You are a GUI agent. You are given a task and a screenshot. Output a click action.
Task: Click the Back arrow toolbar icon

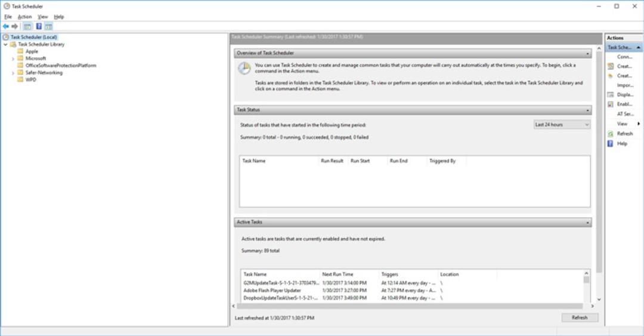pyautogui.click(x=6, y=26)
